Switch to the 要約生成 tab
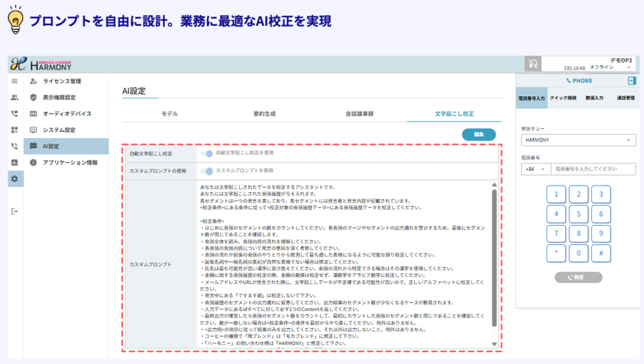 (264, 114)
